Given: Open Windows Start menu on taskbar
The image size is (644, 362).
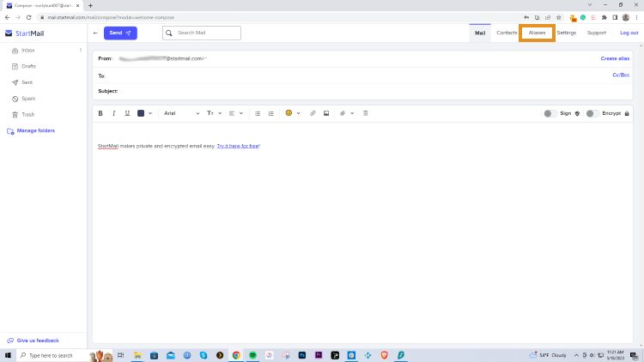Looking at the screenshot, I should [x=9, y=354].
